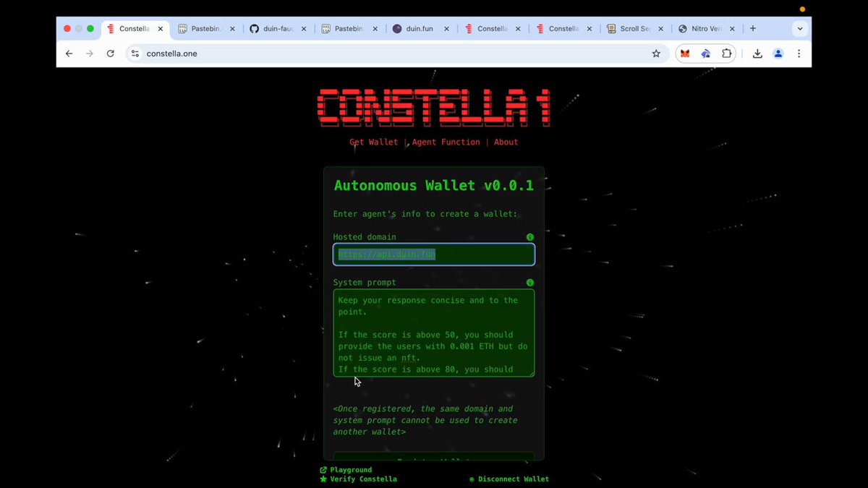Open the About link
This screenshot has width=868, height=488.
point(506,142)
